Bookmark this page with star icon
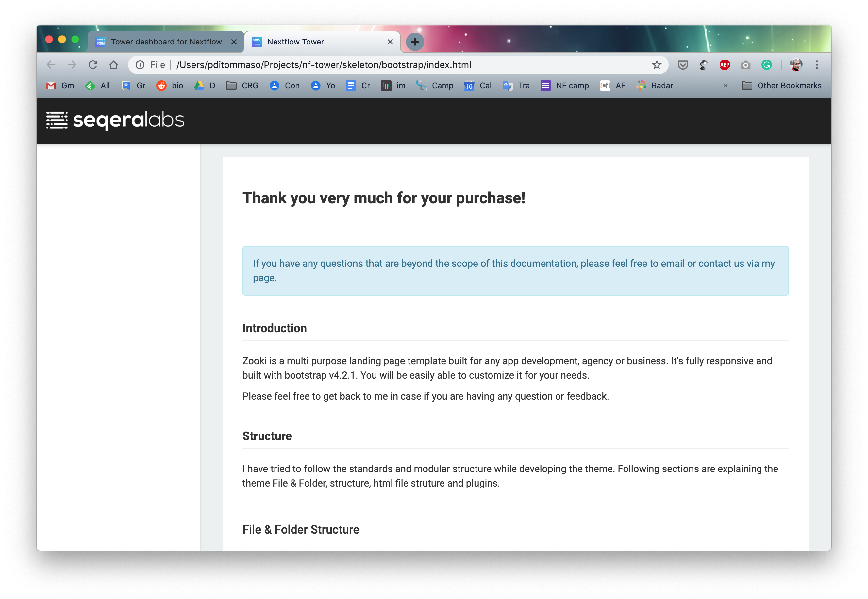 [657, 65]
